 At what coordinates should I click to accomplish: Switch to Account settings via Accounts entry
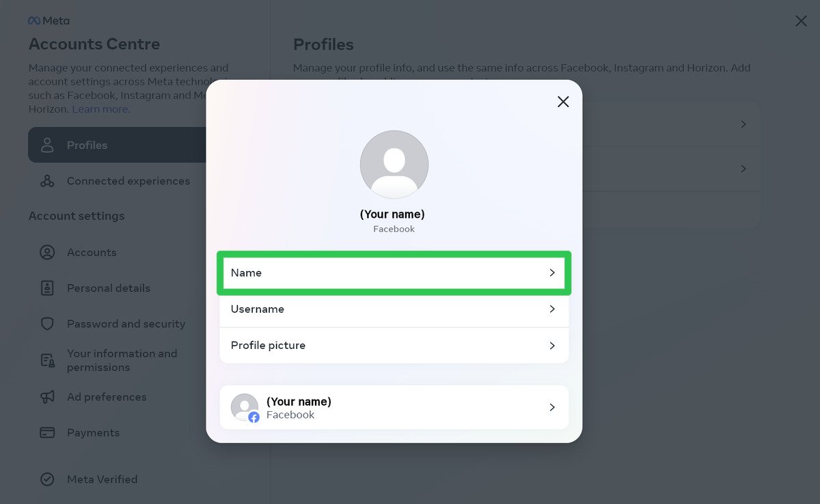(x=91, y=252)
